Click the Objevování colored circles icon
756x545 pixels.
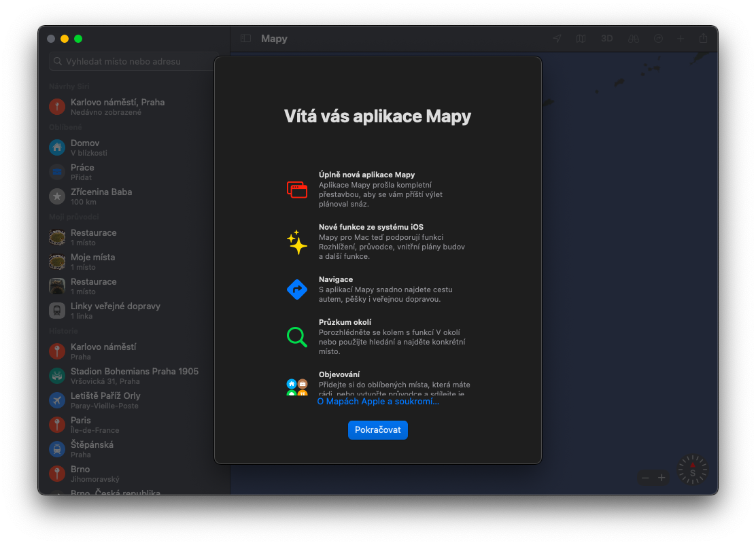coord(297,387)
